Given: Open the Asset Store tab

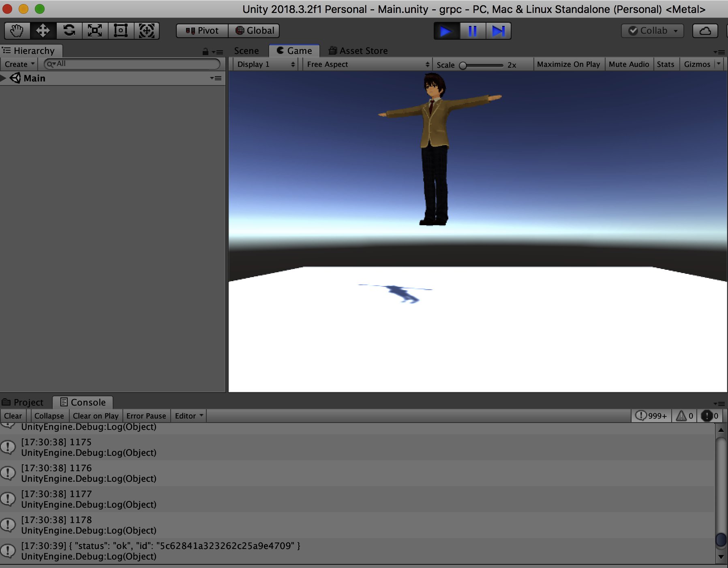Looking at the screenshot, I should [x=358, y=51].
